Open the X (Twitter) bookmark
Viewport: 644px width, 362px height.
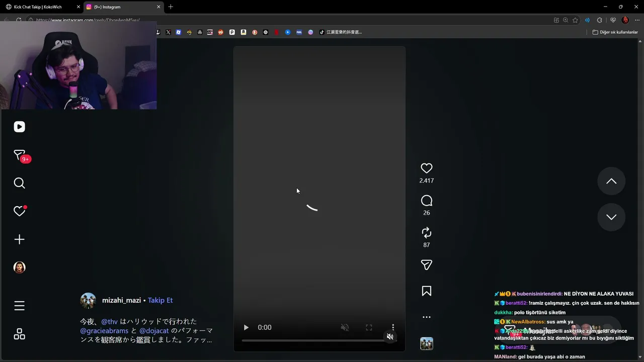pos(168,32)
